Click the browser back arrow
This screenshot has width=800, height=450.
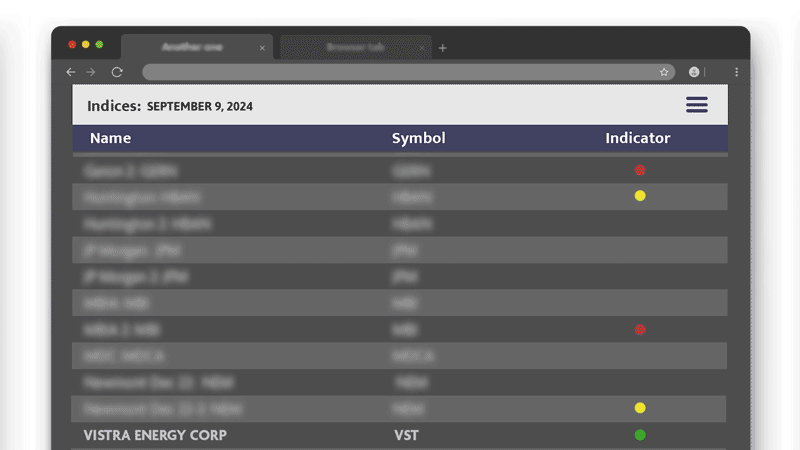[x=70, y=72]
